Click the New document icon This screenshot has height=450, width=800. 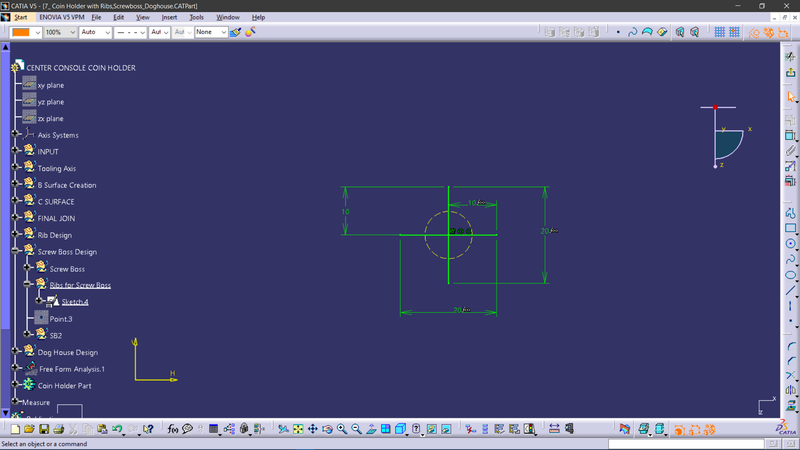pos(15,429)
